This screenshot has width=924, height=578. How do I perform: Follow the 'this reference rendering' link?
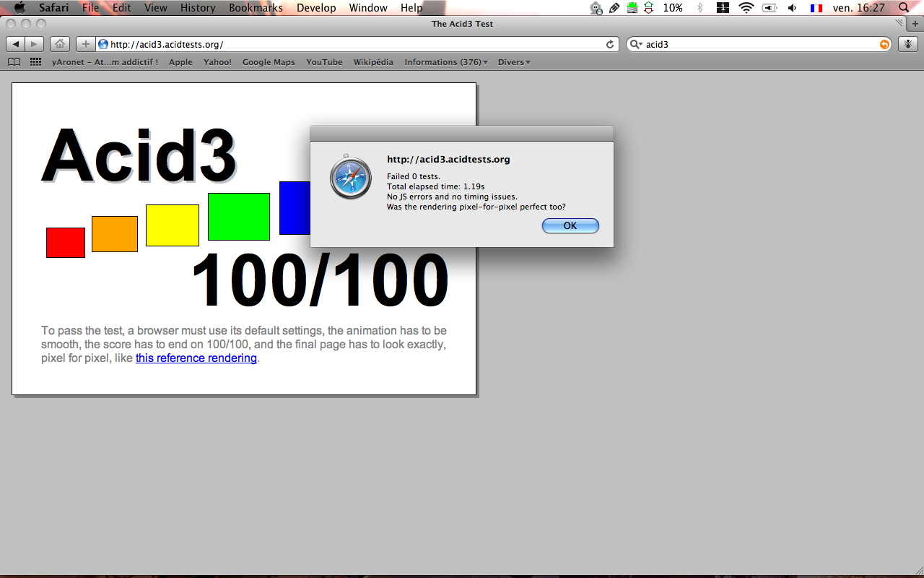point(196,358)
